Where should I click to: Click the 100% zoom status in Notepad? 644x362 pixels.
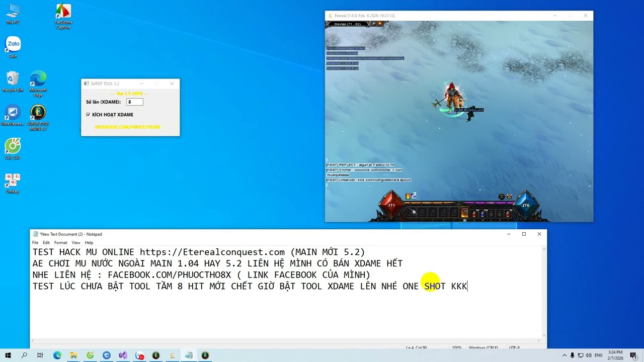[x=457, y=347]
